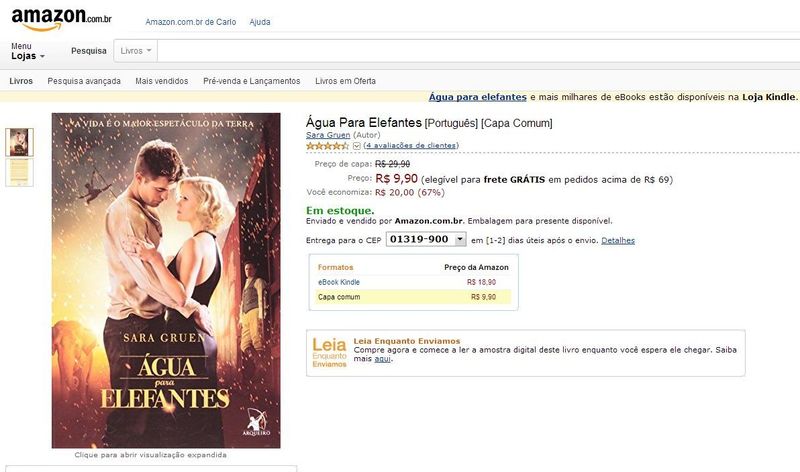Expand the rating breakdown arrow beside stars
Viewport: 800px width, 472px height.
click(x=357, y=146)
